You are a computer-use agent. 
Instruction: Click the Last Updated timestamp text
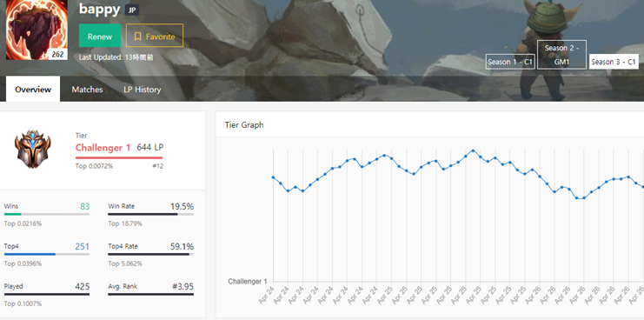tap(116, 57)
